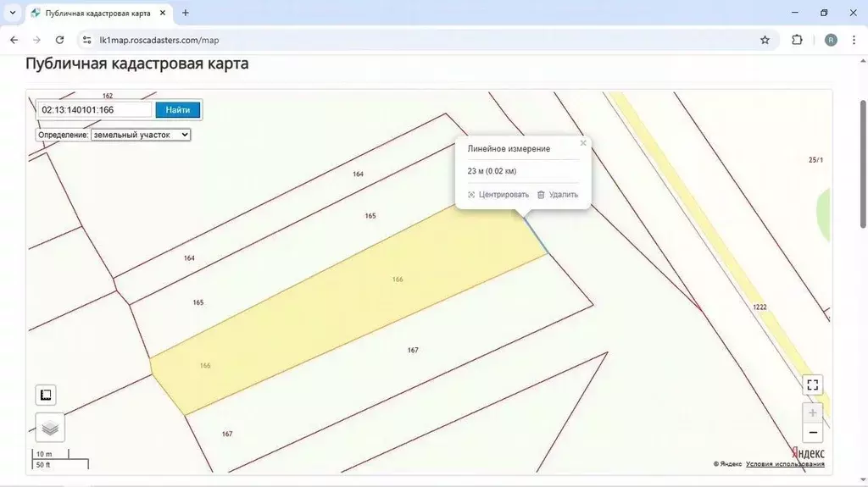Toggle fullscreen map view
The height and width of the screenshot is (487, 868).
[812, 385]
